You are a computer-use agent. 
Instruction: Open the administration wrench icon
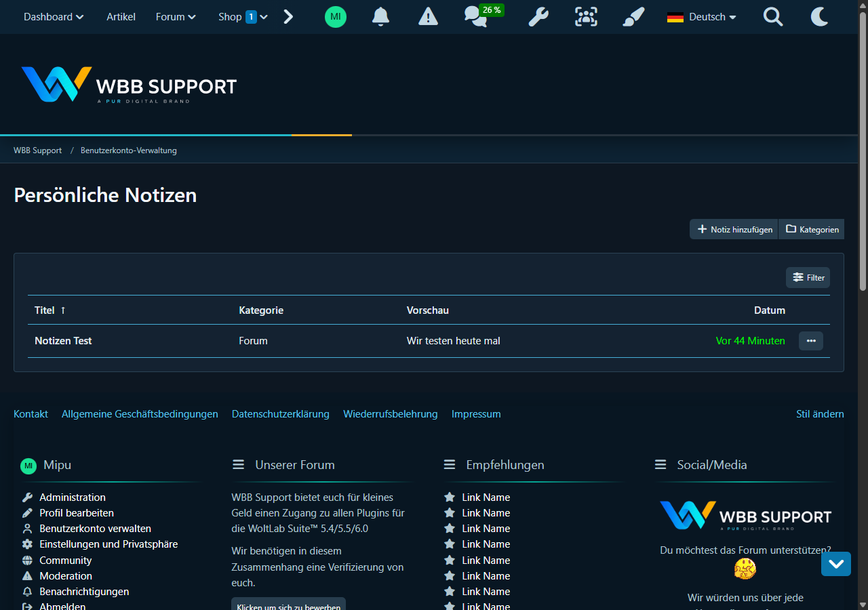click(538, 17)
